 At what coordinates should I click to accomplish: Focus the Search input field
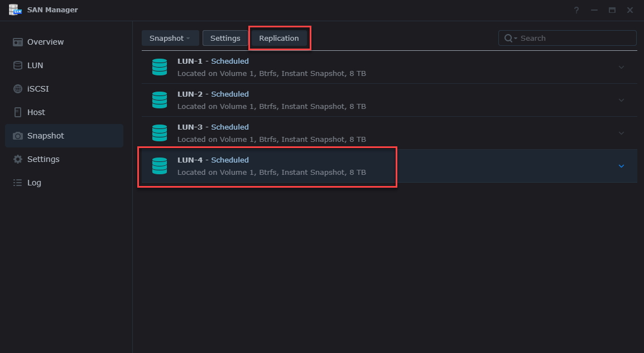(x=575, y=38)
